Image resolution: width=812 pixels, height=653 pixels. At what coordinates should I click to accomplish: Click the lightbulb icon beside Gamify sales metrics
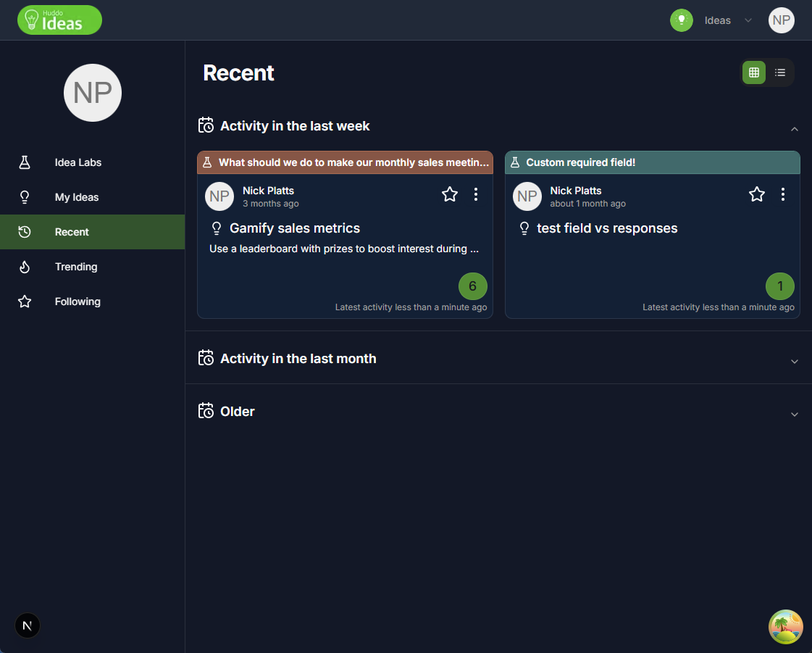click(217, 228)
